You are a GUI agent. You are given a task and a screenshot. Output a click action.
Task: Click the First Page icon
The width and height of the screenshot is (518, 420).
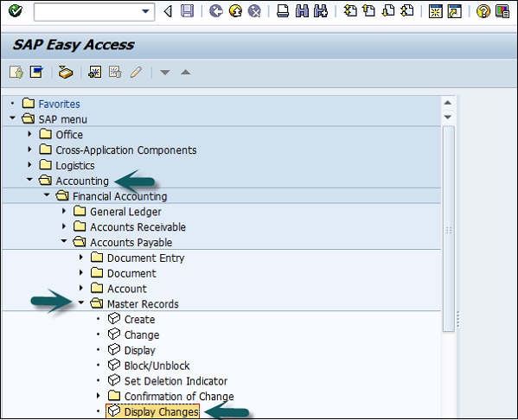click(350, 11)
